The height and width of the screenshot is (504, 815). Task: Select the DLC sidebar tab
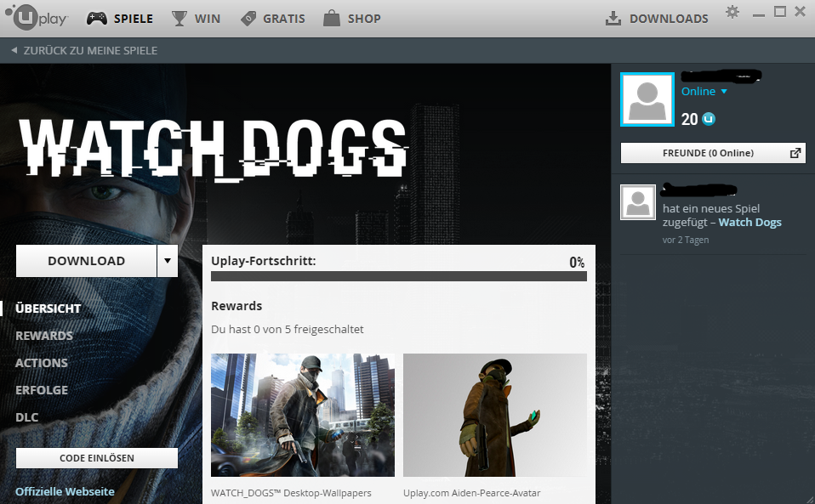27,417
